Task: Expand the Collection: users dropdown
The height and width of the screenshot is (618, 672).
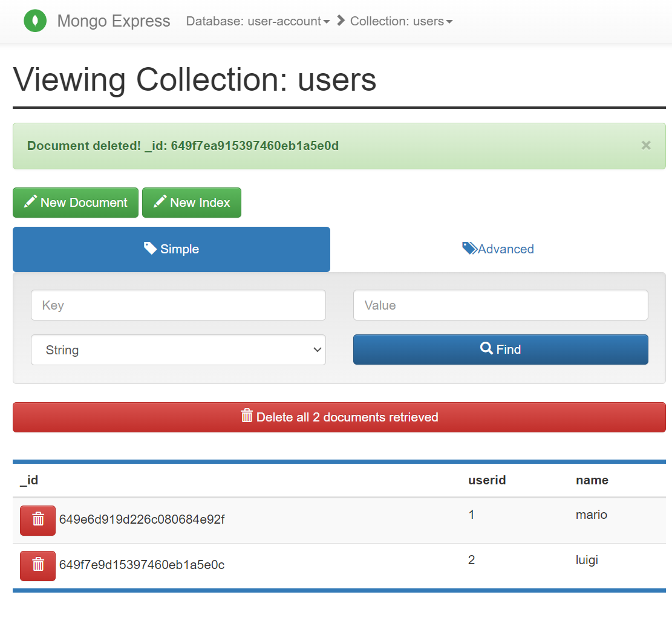Action: [x=401, y=21]
